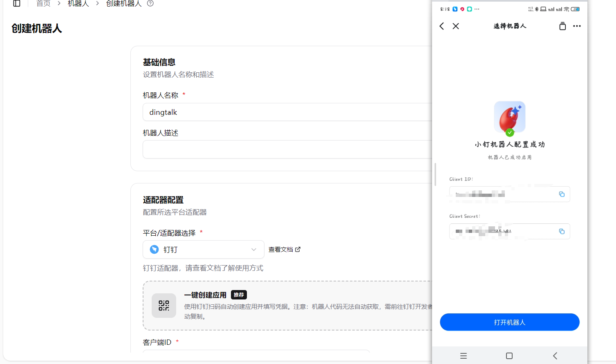Click the 推荐 badge
Screen dimensions: 616x364
coord(239,295)
